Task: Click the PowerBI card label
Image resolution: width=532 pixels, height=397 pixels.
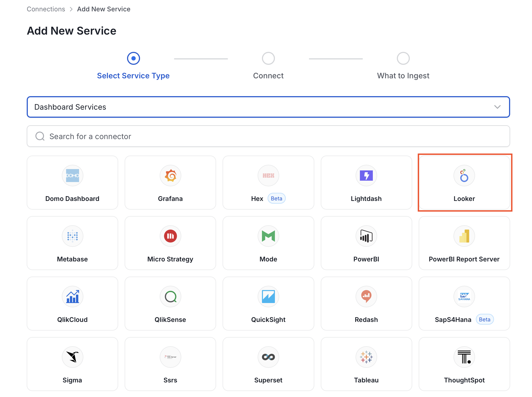Action: [x=366, y=259]
